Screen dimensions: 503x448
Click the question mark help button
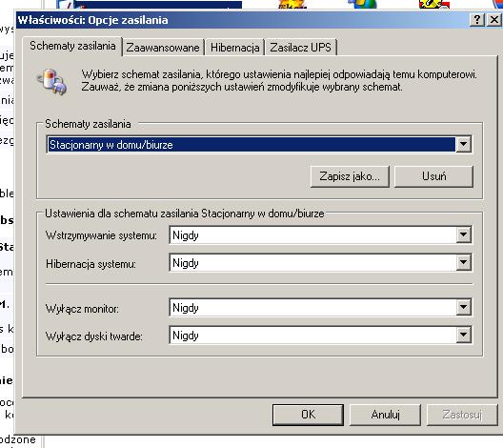point(477,20)
